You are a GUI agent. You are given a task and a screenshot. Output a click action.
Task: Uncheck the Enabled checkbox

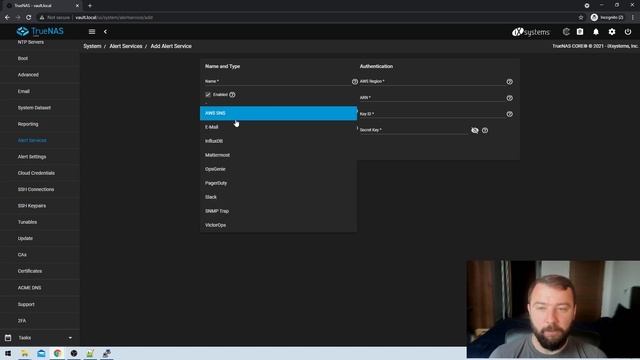(x=208, y=95)
